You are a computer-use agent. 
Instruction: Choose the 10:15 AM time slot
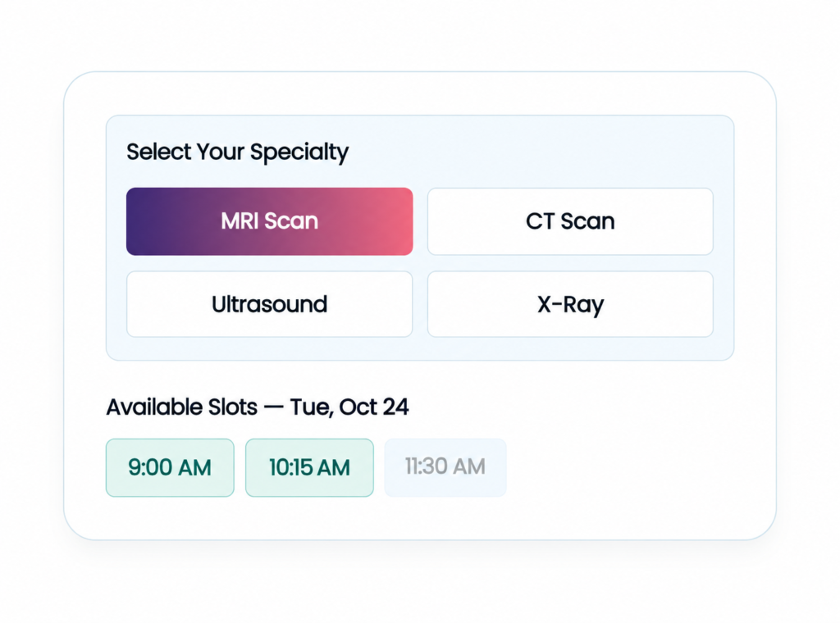coord(309,468)
